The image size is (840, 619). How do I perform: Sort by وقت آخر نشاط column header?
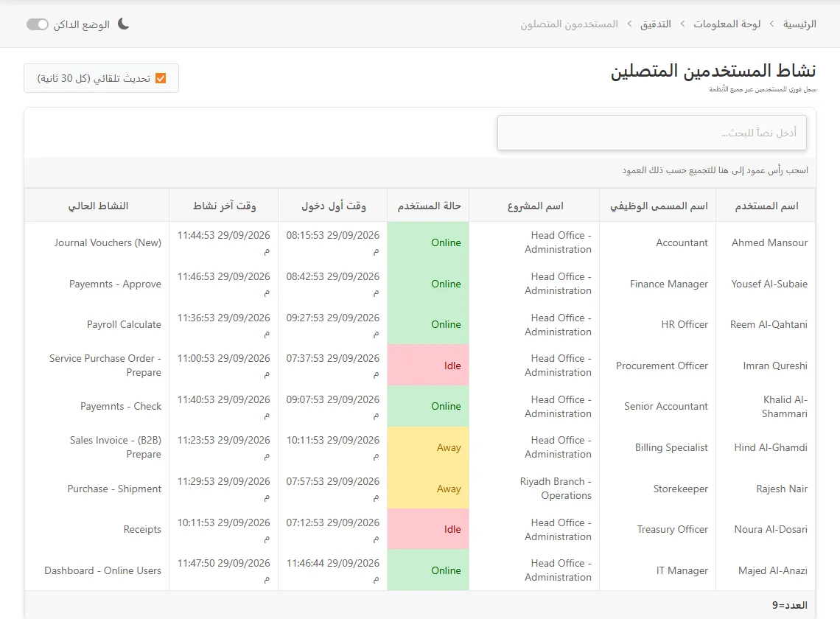[x=224, y=206]
